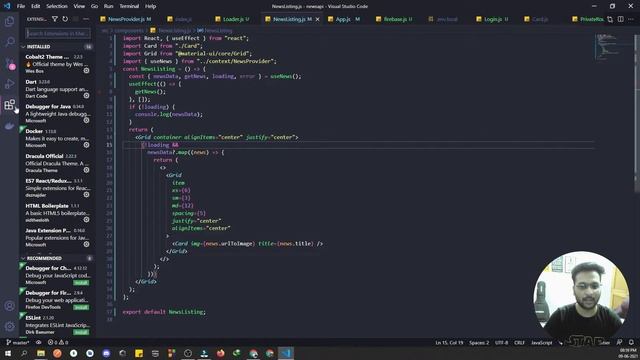Open the Run and Debug view
The image size is (640, 360).
pyautogui.click(x=9, y=84)
